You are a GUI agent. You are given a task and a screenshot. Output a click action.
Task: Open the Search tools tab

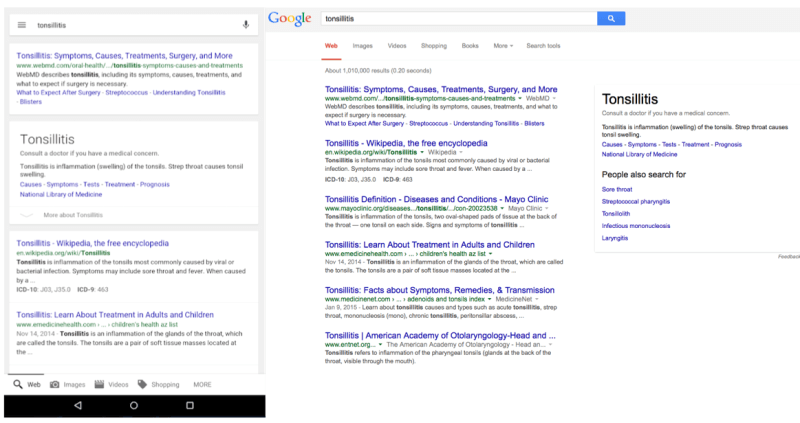coord(543,46)
